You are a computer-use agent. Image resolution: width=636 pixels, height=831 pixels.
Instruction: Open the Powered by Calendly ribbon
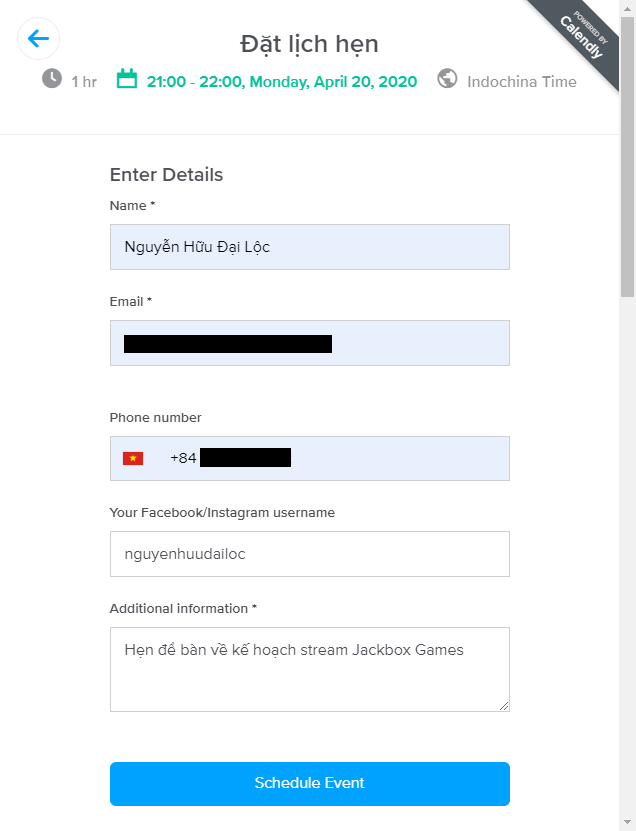(583, 35)
